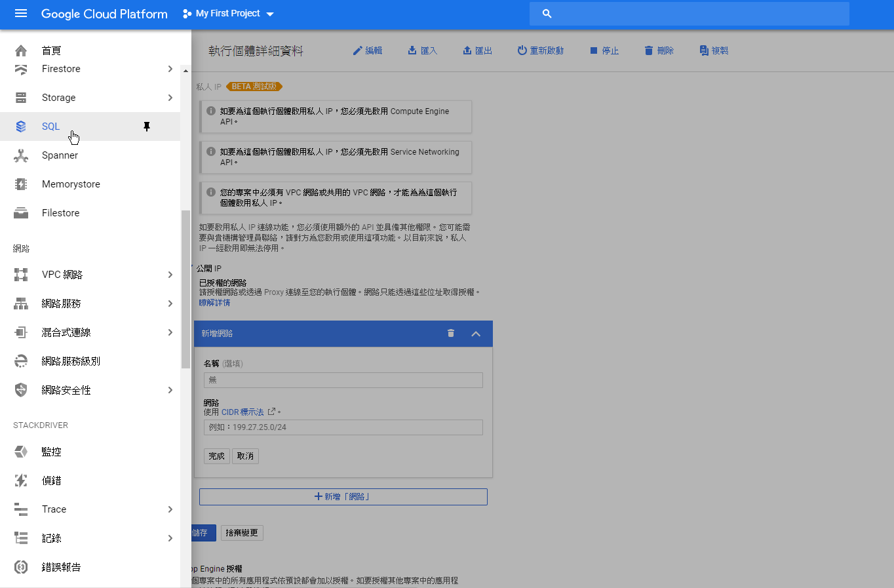Select Spanner menu item
The height and width of the screenshot is (588, 894).
(x=90, y=155)
